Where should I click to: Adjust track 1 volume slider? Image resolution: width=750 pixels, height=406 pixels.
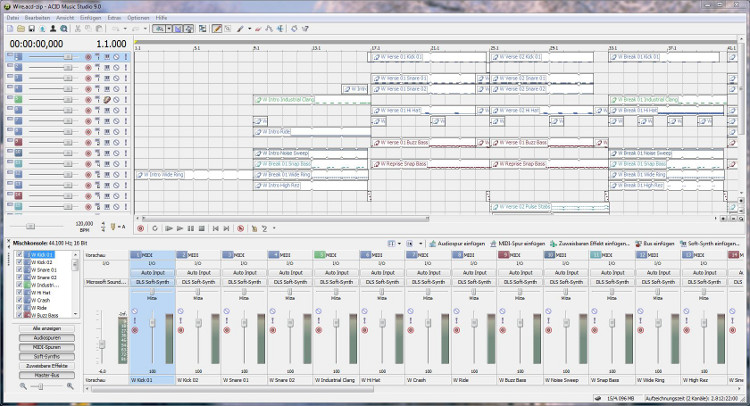[67, 57]
